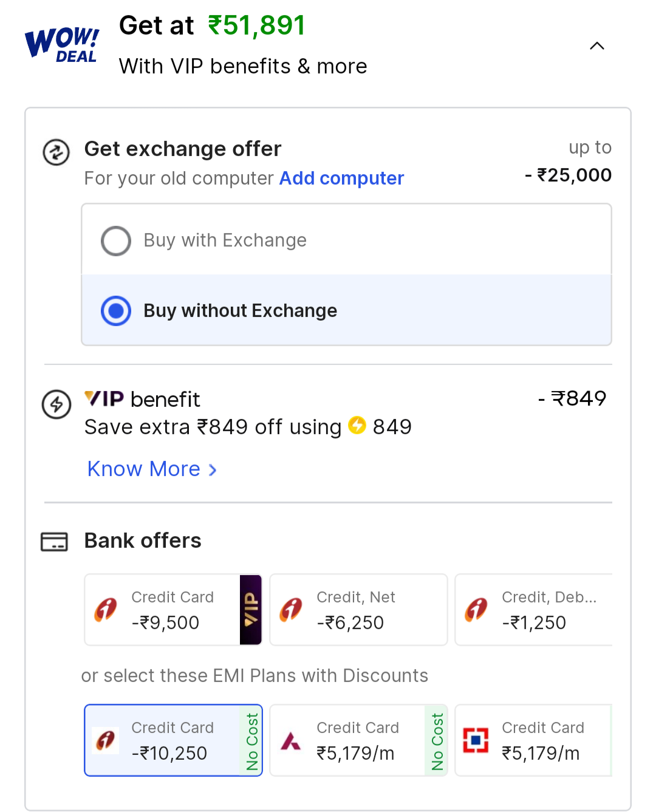Select Buy with Exchange option

116,241
